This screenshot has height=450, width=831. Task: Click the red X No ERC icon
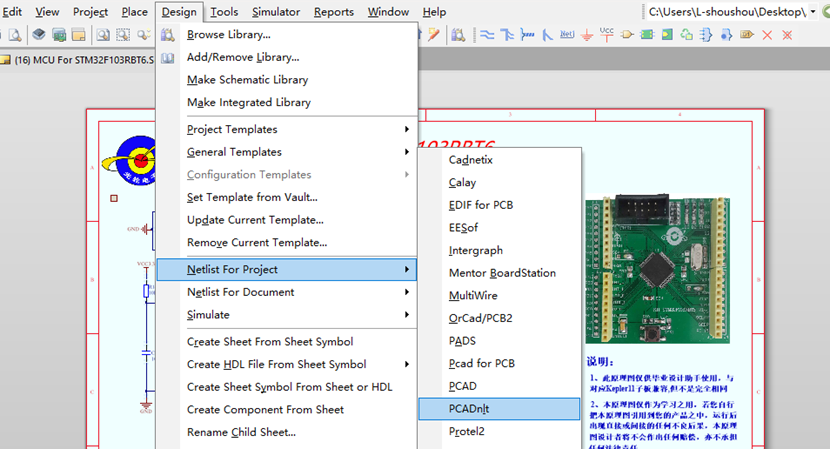click(767, 35)
